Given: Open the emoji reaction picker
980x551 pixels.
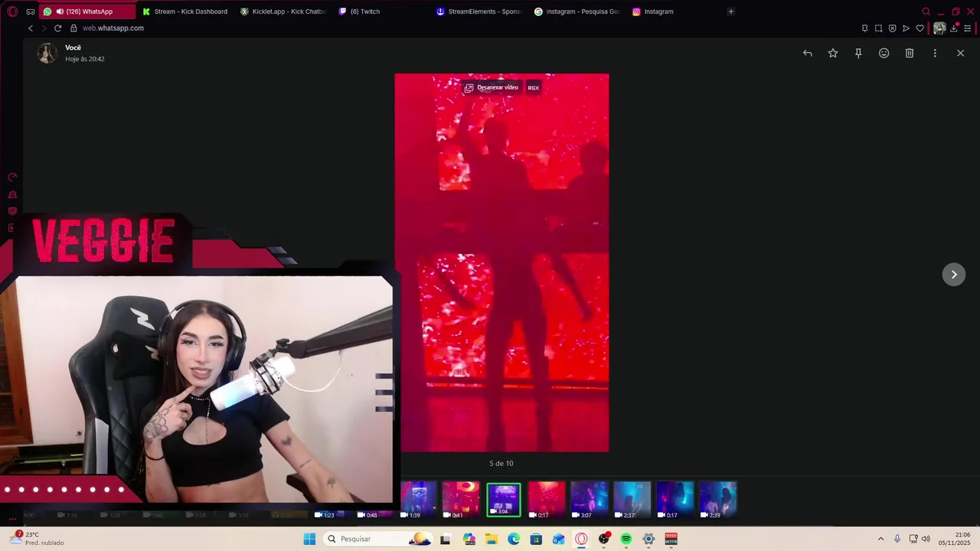Looking at the screenshot, I should point(884,53).
